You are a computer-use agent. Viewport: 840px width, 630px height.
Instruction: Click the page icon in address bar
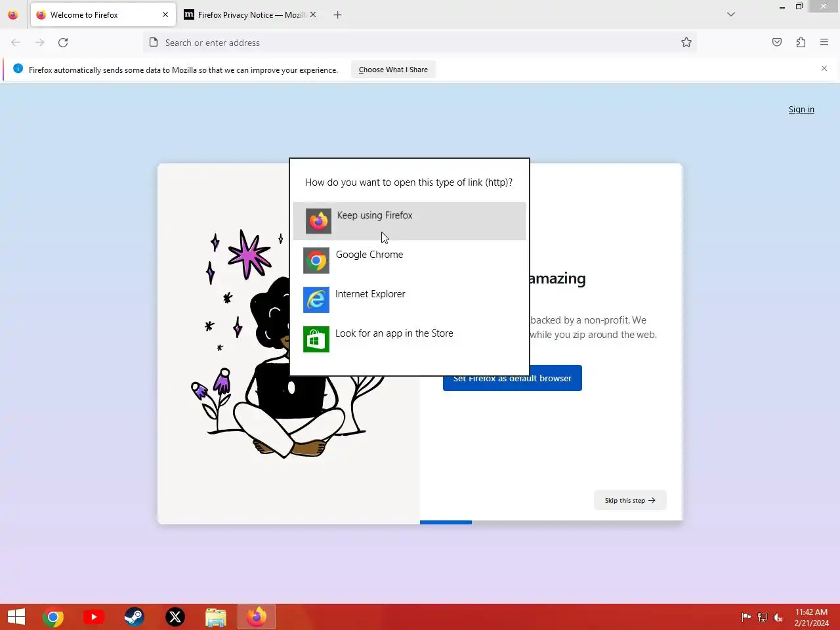click(154, 43)
